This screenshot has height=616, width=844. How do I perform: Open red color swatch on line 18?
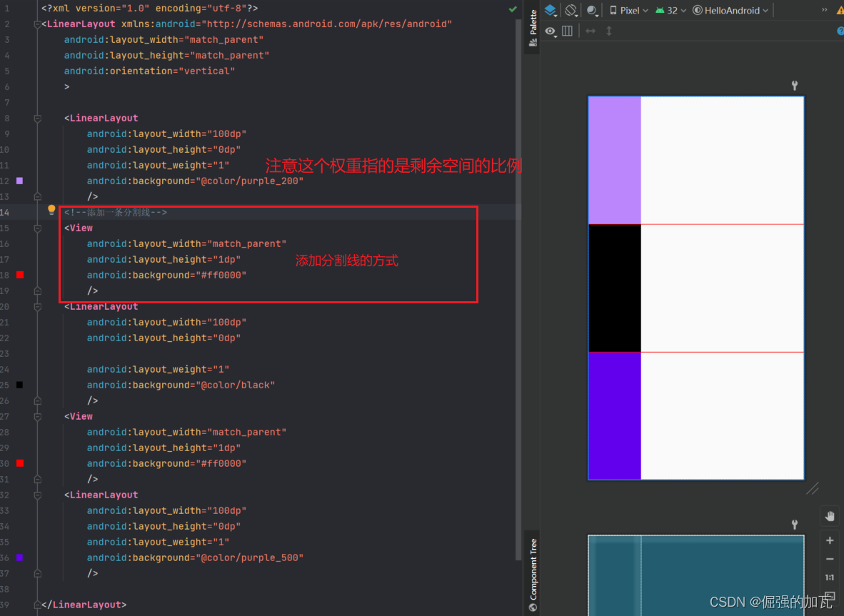tap(20, 275)
